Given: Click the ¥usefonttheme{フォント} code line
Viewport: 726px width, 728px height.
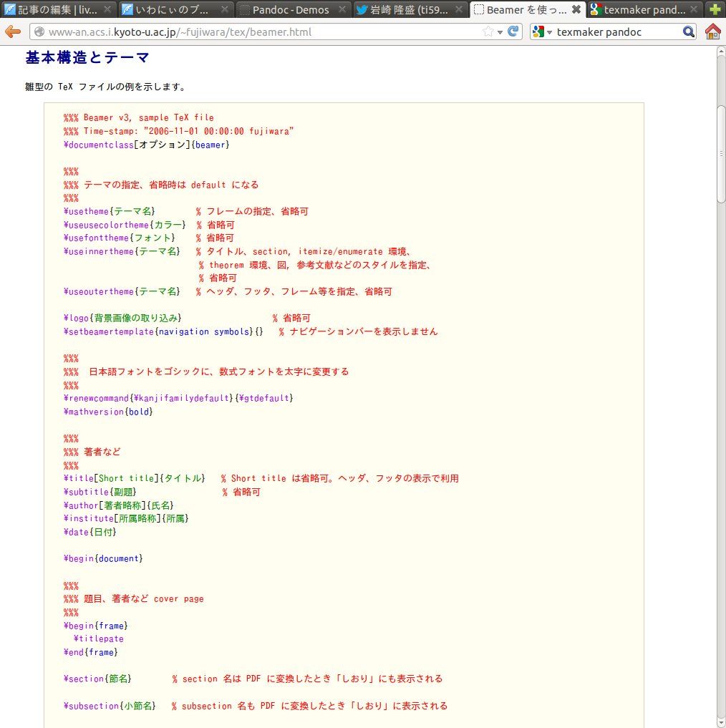Looking at the screenshot, I should (x=149, y=238).
